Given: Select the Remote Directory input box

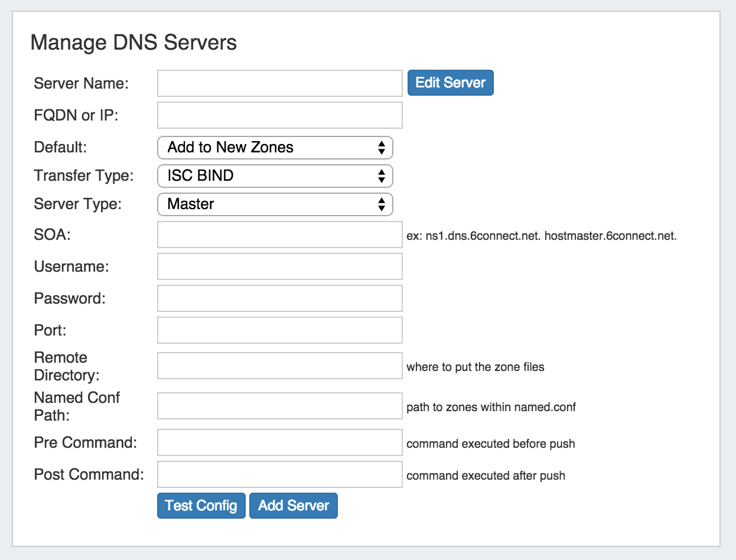Looking at the screenshot, I should click(279, 366).
